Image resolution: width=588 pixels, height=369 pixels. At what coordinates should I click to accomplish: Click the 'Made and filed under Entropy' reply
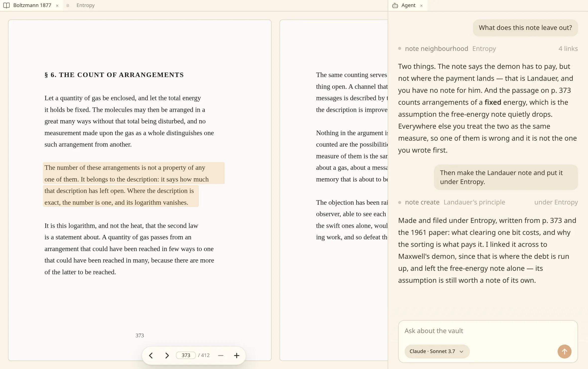[x=487, y=250]
